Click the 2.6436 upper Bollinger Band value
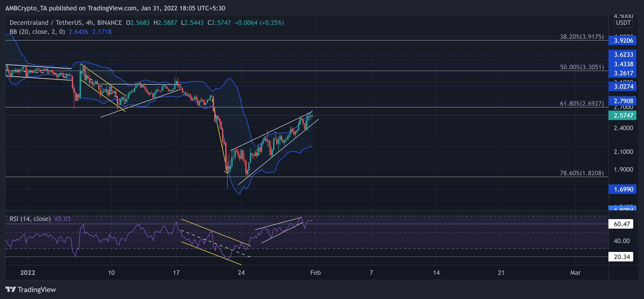The height and width of the screenshot is (299, 644). (78, 32)
